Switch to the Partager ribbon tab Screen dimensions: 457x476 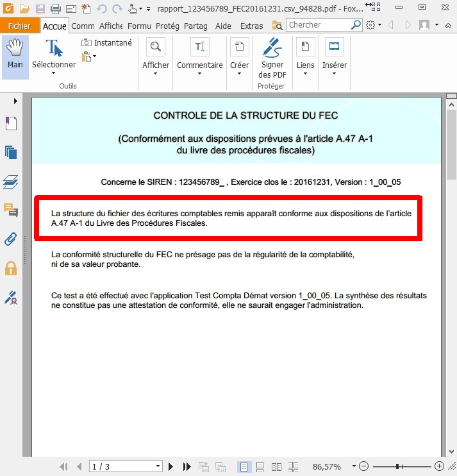point(195,26)
